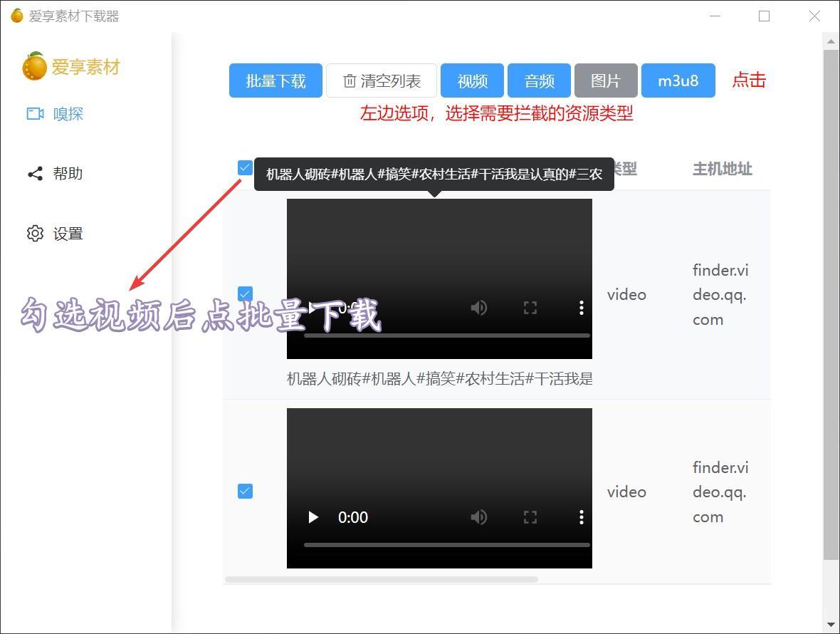This screenshot has width=840, height=634.
Task: Click the gear icon beside 设置
Action: click(36, 234)
